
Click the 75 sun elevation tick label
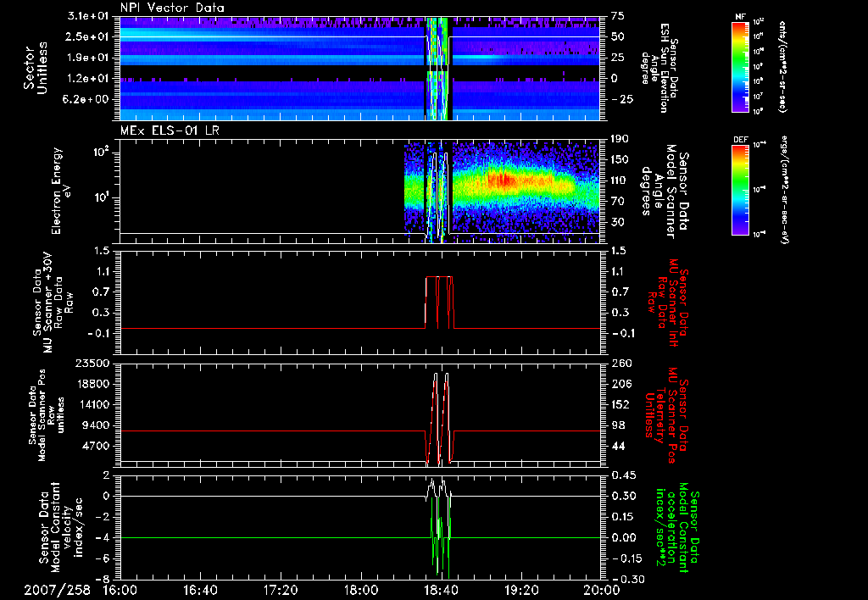[x=617, y=16]
